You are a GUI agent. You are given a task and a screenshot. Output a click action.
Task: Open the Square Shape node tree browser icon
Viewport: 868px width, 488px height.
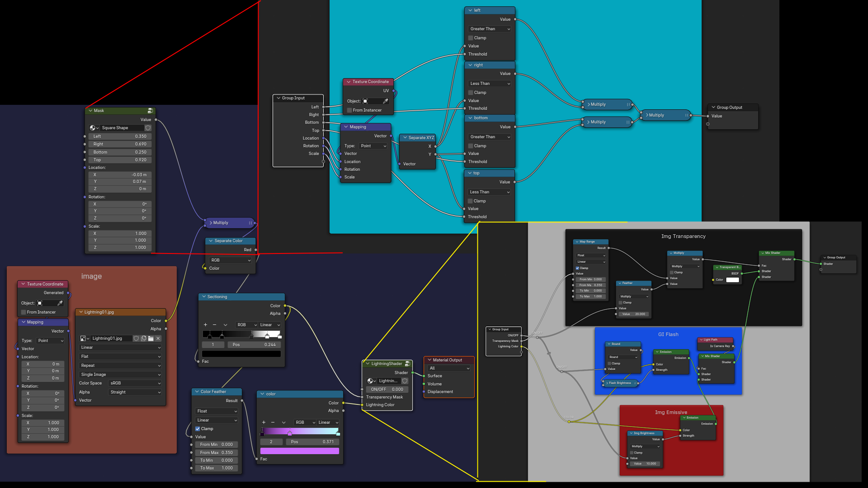coord(94,128)
